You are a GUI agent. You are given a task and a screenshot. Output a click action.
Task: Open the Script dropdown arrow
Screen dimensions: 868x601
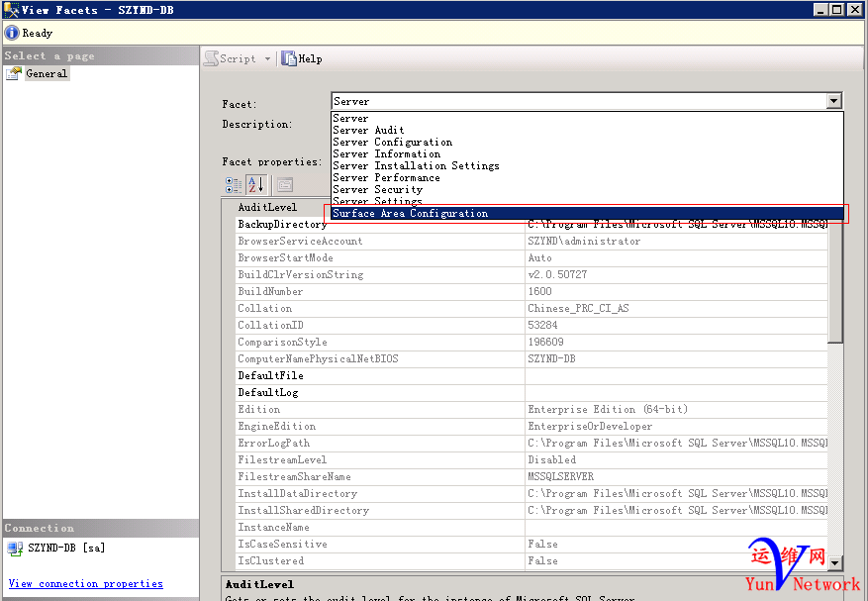[x=268, y=58]
